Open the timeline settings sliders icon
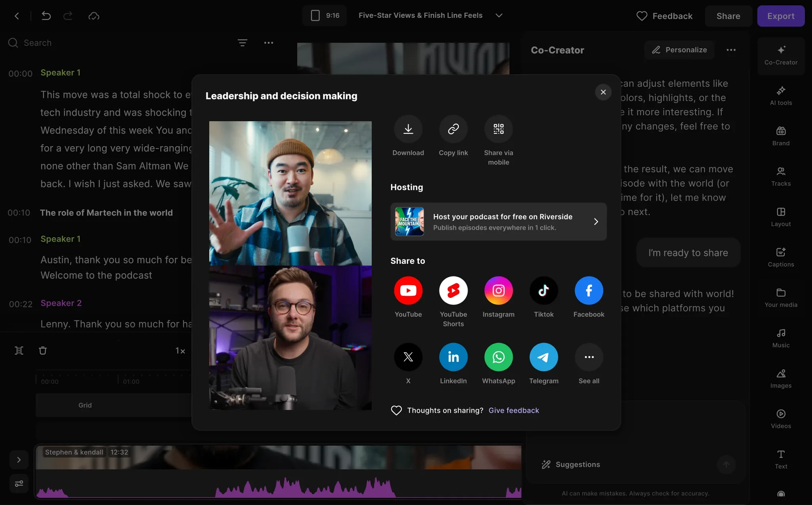The height and width of the screenshot is (505, 812). coord(19,484)
